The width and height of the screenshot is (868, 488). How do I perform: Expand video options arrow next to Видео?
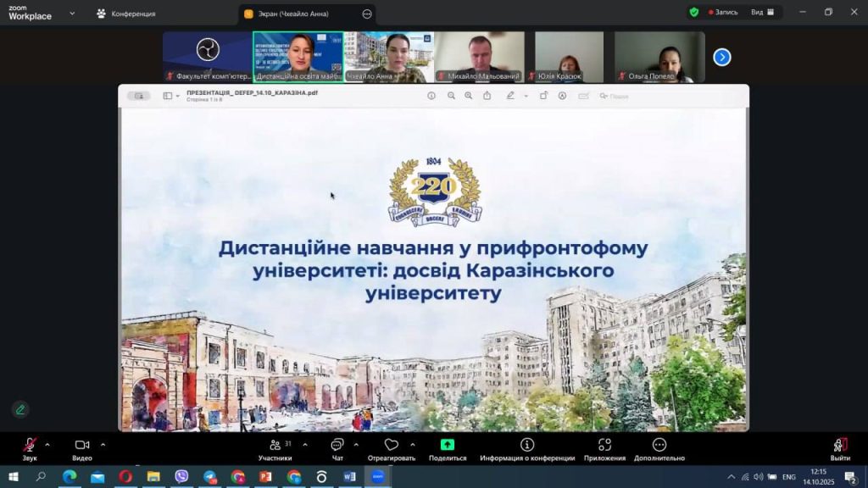point(103,444)
